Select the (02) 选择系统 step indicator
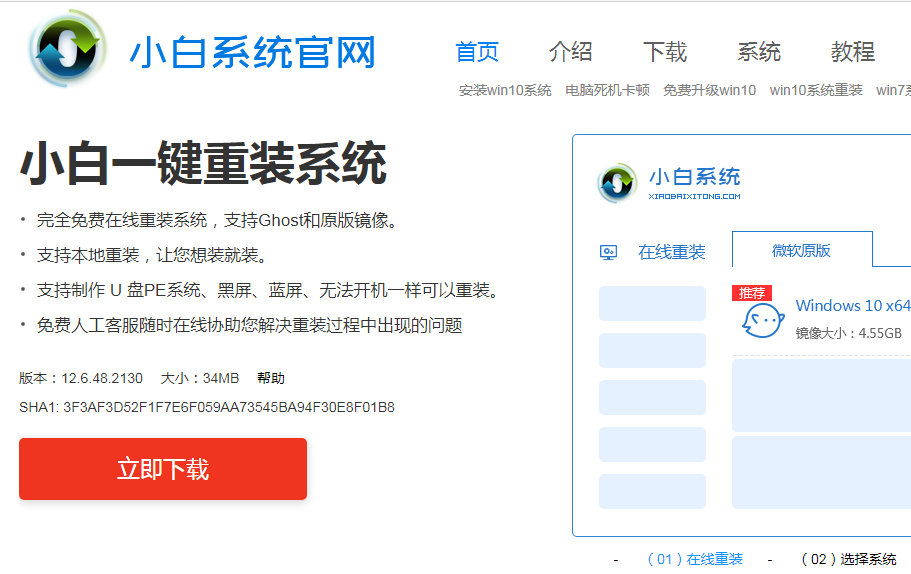911x574 pixels. [x=848, y=559]
